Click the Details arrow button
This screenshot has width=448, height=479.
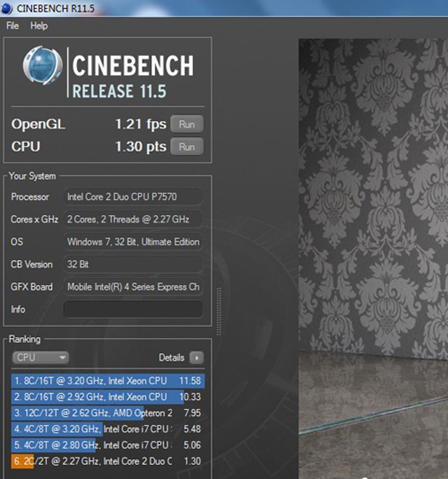(197, 358)
